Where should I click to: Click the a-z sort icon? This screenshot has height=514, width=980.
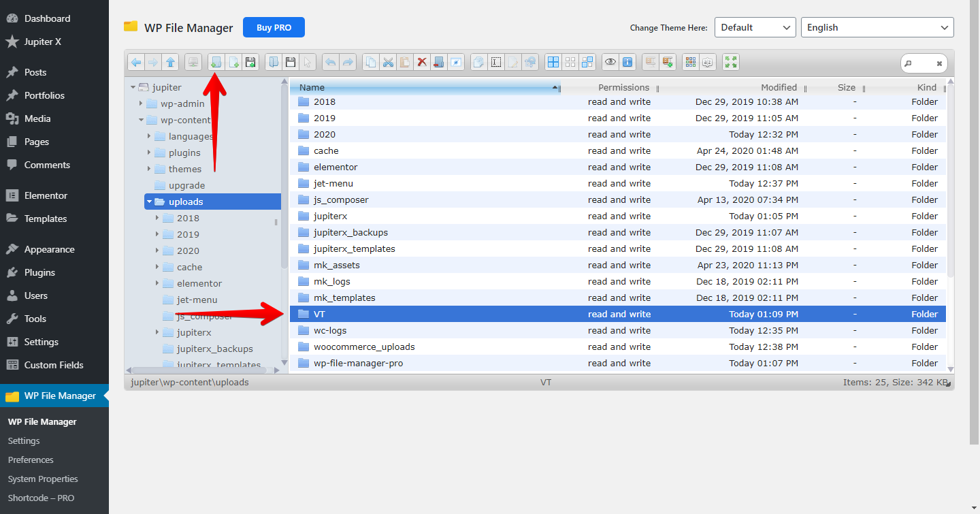[708, 62]
